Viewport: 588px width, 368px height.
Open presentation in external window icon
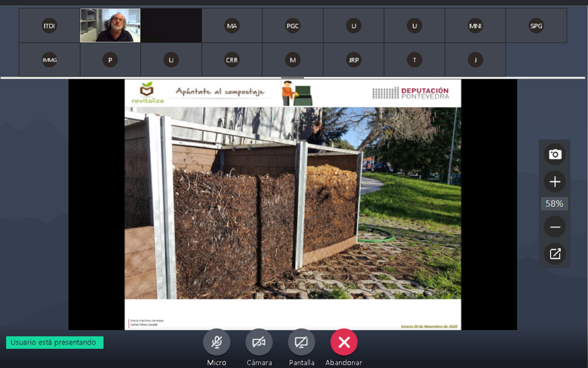pyautogui.click(x=555, y=254)
